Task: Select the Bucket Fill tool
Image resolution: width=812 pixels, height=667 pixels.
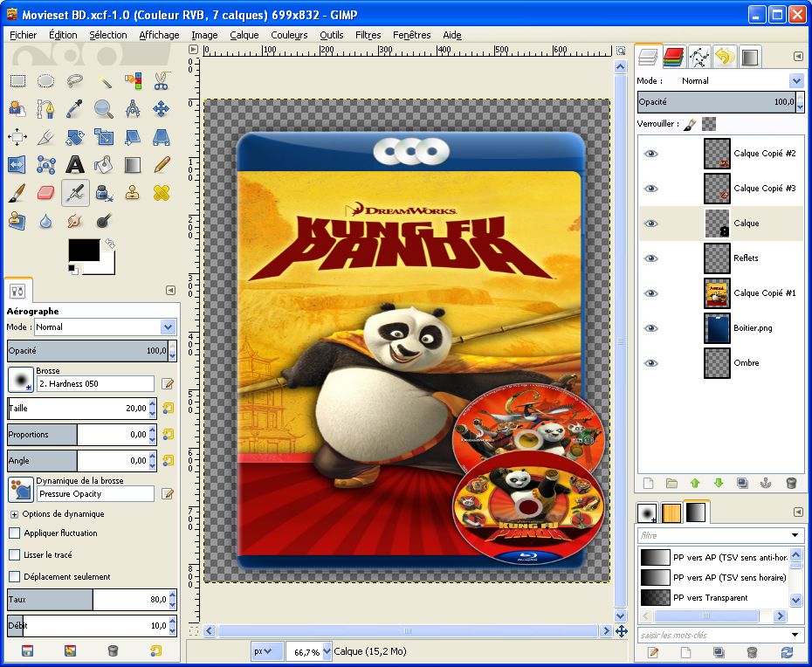Action: point(104,165)
